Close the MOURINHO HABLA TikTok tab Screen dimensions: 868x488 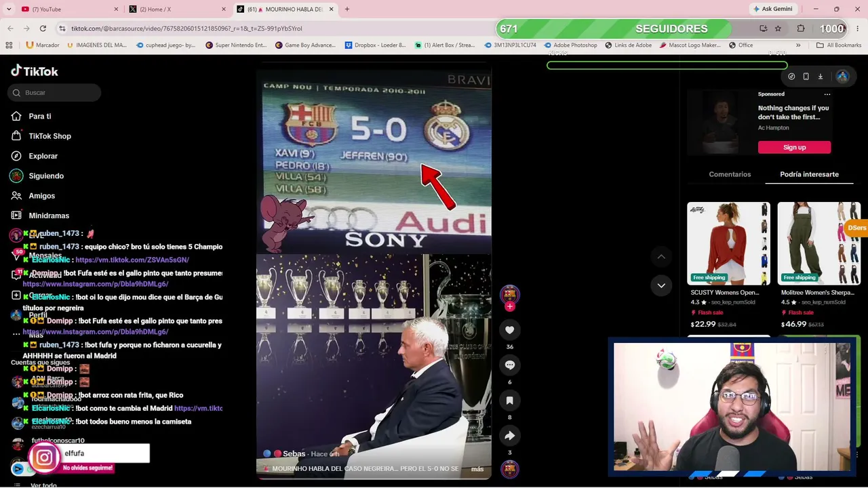pyautogui.click(x=332, y=9)
